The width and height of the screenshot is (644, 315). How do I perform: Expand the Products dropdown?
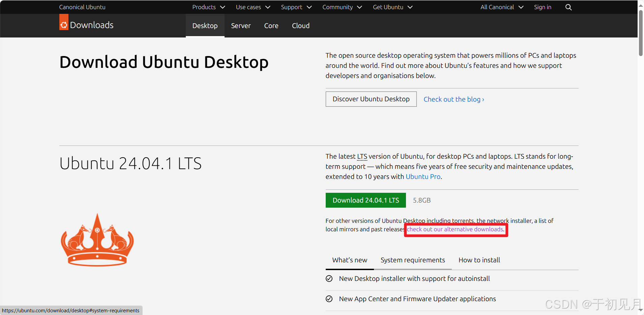[208, 7]
